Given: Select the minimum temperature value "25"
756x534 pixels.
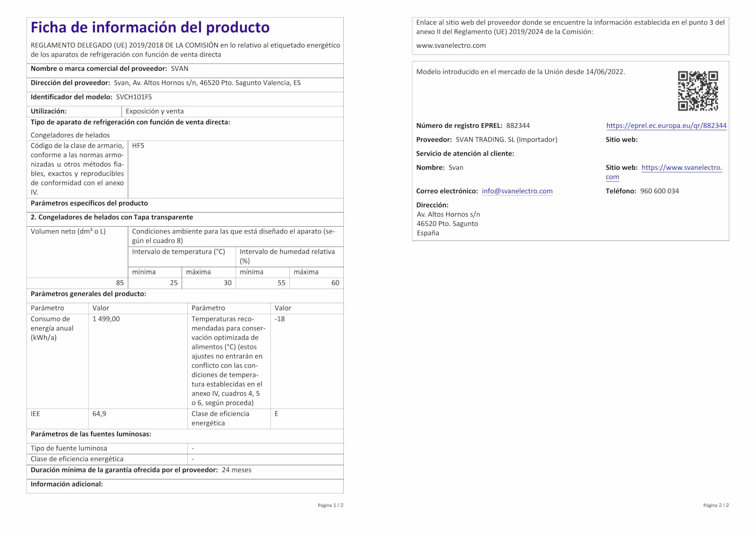Looking at the screenshot, I should coord(173,283).
